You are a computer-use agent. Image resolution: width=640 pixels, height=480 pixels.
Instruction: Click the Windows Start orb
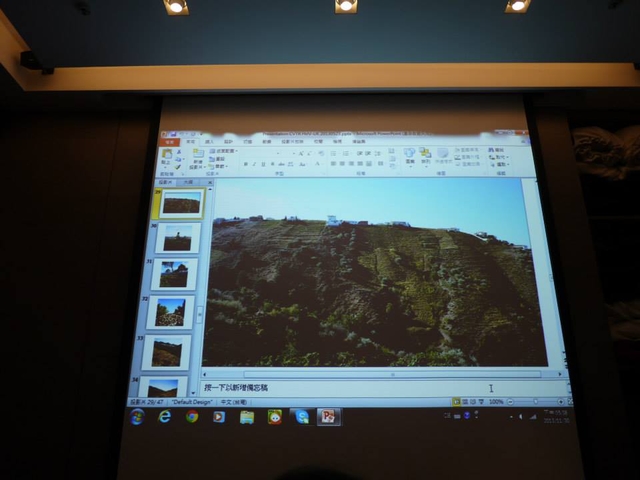click(x=137, y=416)
